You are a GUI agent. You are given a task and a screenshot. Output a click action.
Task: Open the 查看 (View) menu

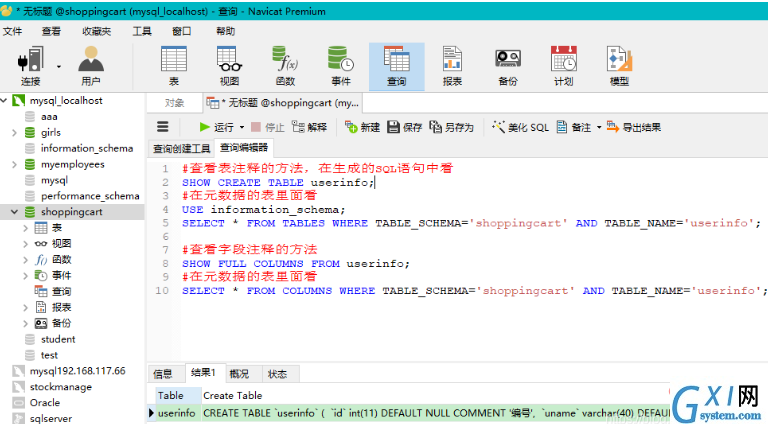click(51, 31)
